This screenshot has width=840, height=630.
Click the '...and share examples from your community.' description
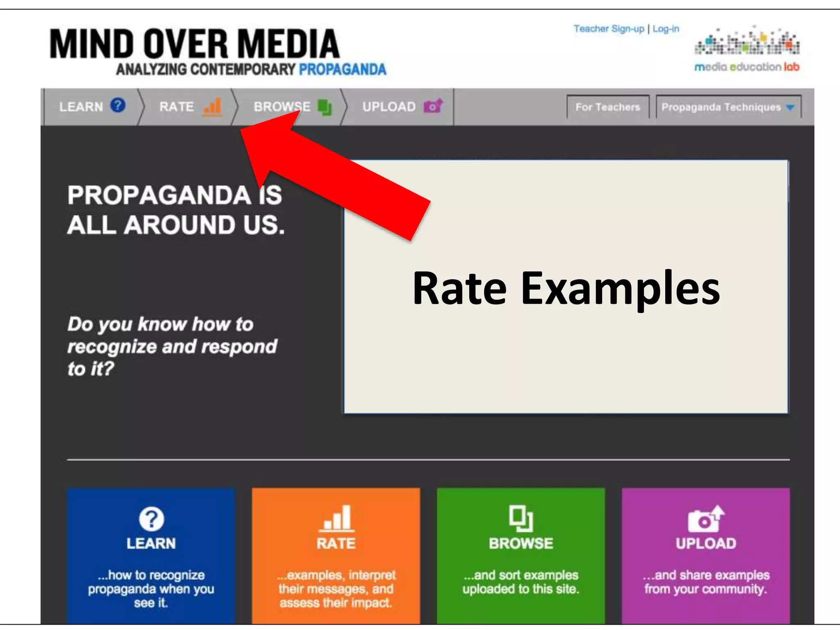point(706,582)
